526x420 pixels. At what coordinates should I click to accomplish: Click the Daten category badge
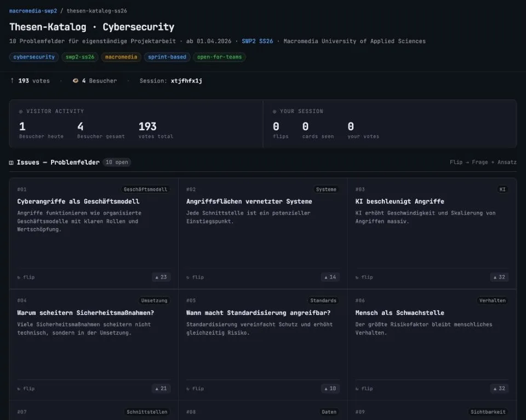click(329, 412)
